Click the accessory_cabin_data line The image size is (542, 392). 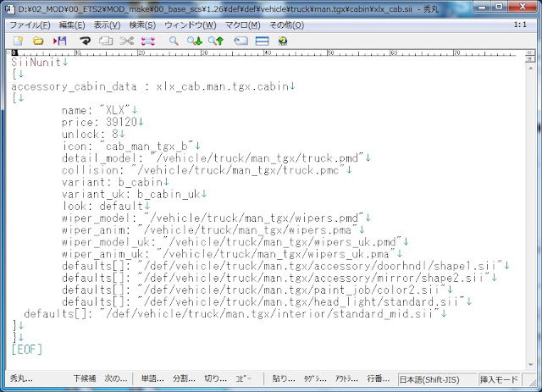point(152,86)
